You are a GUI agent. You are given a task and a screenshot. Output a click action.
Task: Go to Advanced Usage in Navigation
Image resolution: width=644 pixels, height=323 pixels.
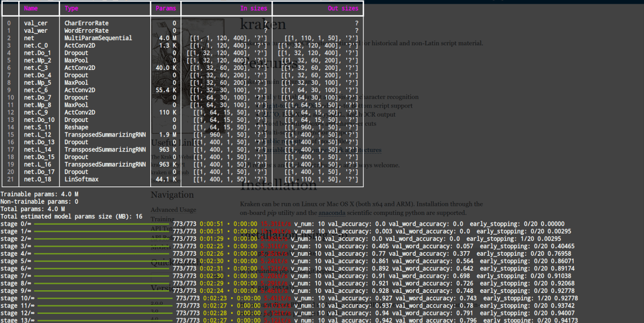pos(173,210)
